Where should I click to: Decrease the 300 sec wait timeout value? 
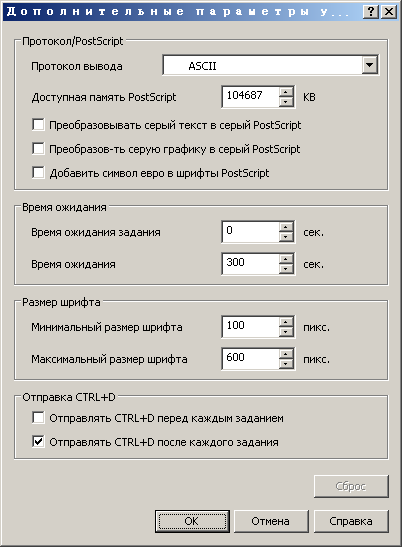pyautogui.click(x=286, y=269)
